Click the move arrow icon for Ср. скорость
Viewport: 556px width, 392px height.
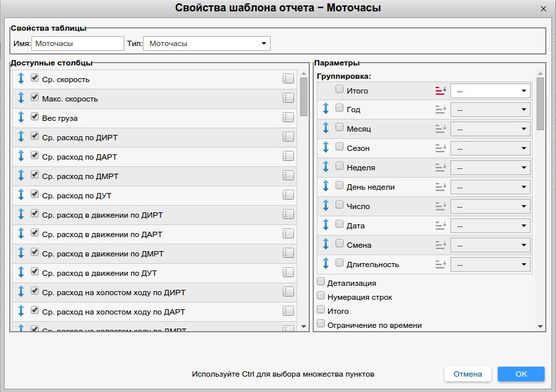pyautogui.click(x=21, y=79)
